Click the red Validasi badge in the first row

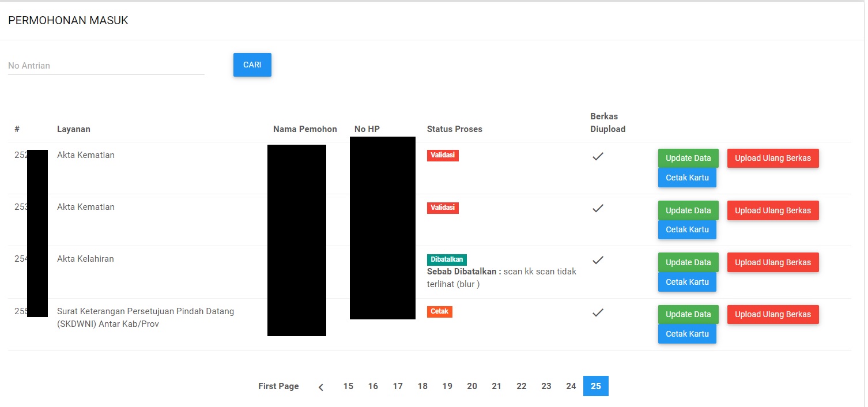click(443, 156)
